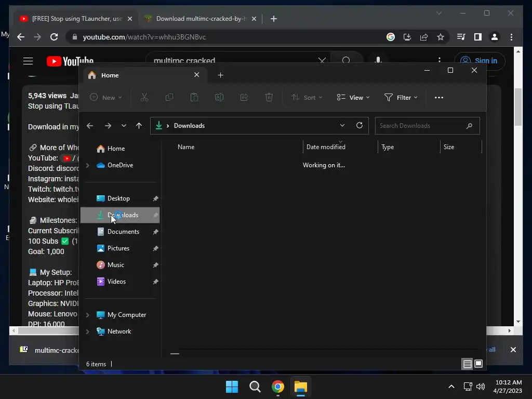Open Chrome side panel icon

point(478,37)
